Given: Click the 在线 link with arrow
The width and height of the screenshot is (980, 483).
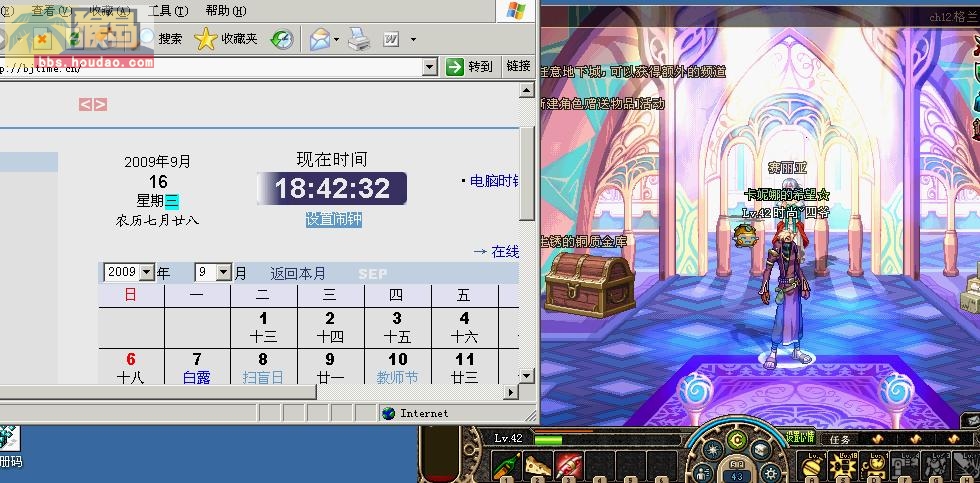Looking at the screenshot, I should coord(496,251).
